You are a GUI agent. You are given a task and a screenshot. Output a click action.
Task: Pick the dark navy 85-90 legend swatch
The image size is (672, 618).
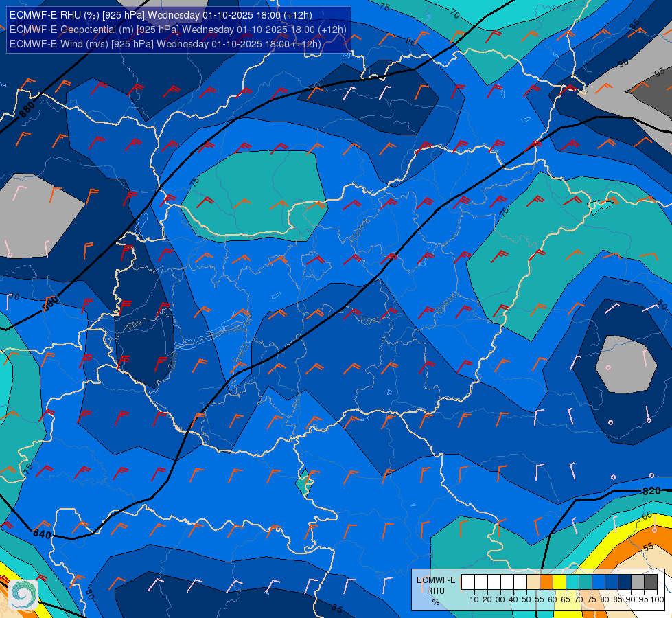tap(625, 582)
